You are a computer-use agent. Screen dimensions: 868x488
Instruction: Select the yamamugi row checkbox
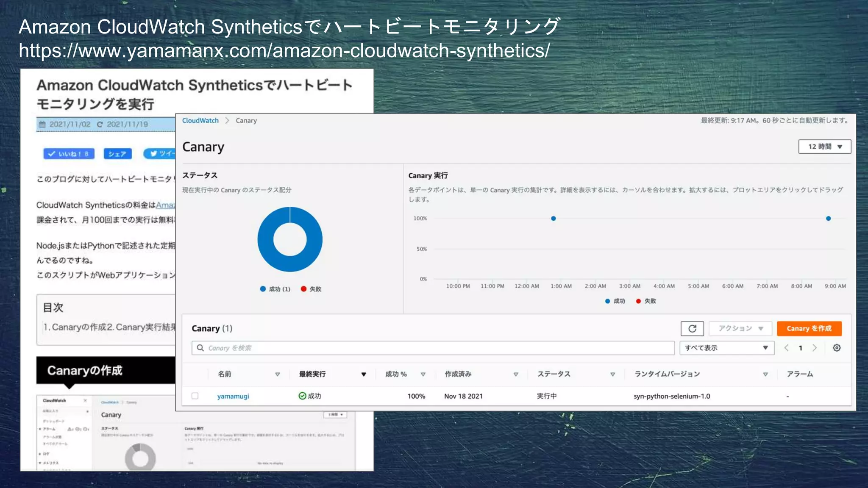click(195, 396)
